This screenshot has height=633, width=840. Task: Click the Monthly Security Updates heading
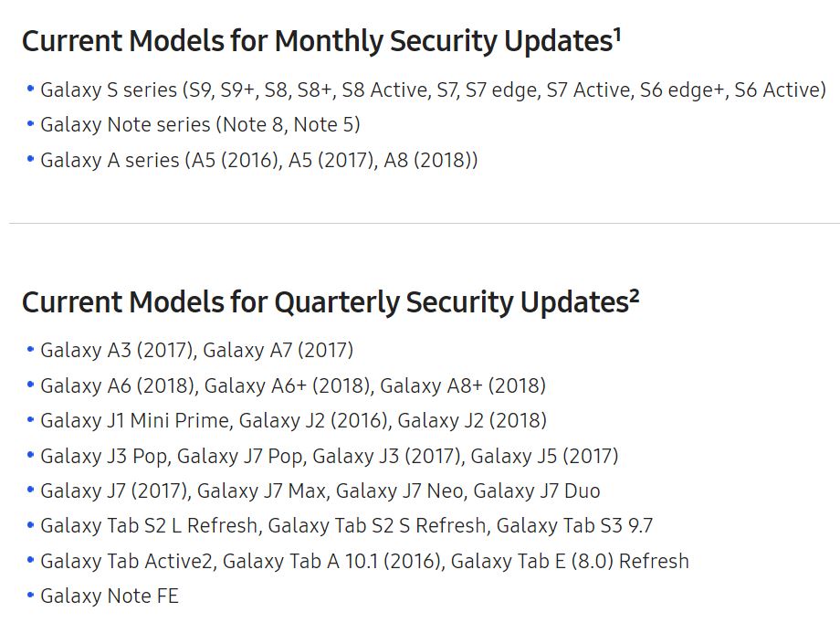pos(321,41)
